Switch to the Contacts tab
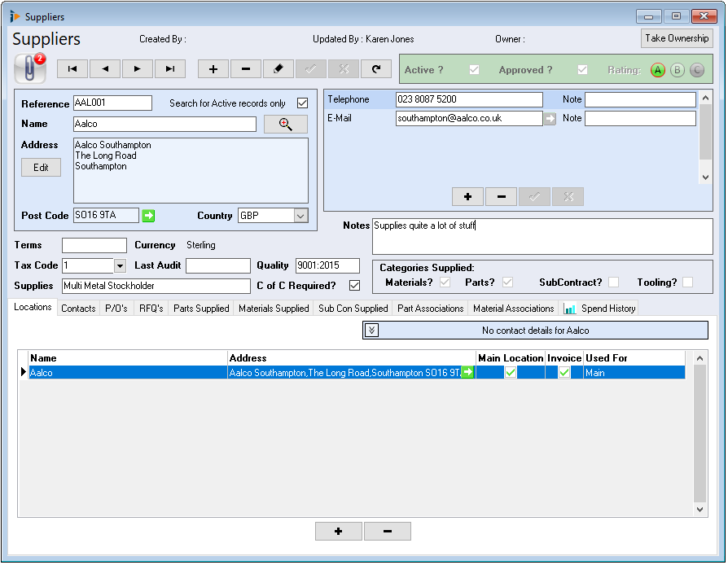 [x=78, y=309]
